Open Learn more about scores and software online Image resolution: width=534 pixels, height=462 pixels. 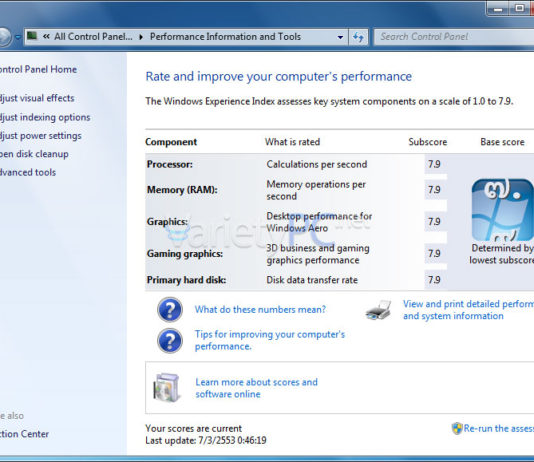coord(256,388)
